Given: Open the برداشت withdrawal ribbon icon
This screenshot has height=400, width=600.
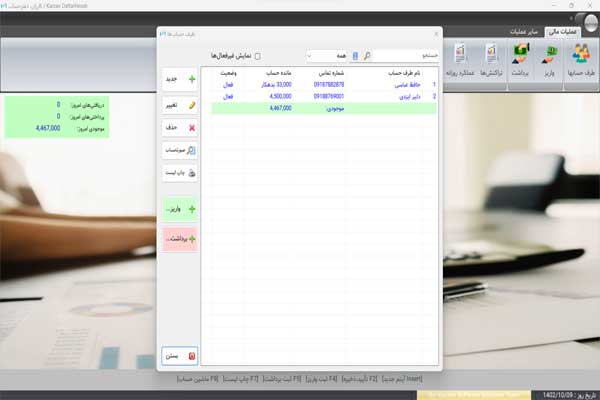Looking at the screenshot, I should coord(520,59).
